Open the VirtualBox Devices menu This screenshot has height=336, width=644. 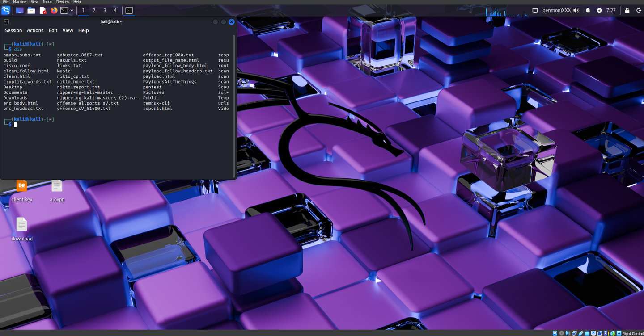(x=62, y=2)
